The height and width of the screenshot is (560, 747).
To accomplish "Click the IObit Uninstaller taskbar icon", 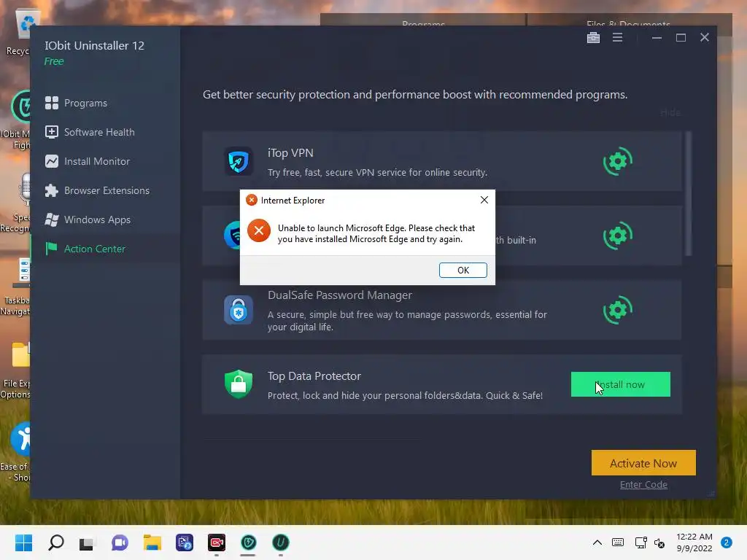I will [281, 542].
